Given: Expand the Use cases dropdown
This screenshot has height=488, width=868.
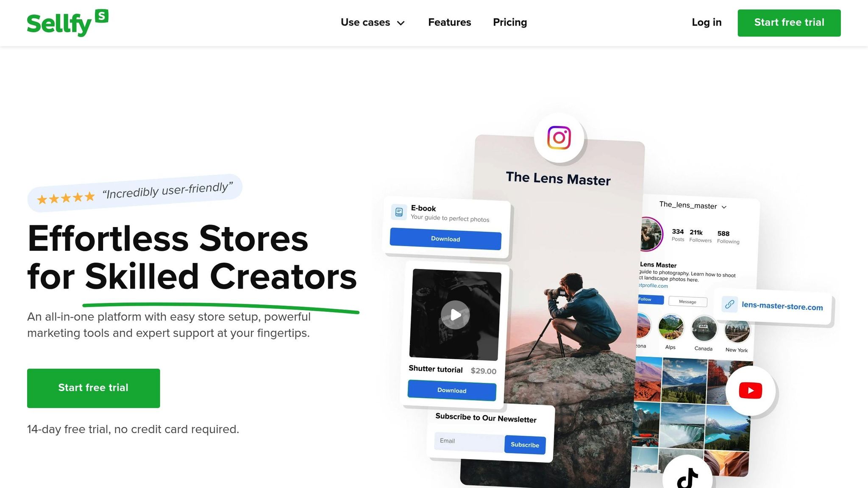Looking at the screenshot, I should pos(373,22).
